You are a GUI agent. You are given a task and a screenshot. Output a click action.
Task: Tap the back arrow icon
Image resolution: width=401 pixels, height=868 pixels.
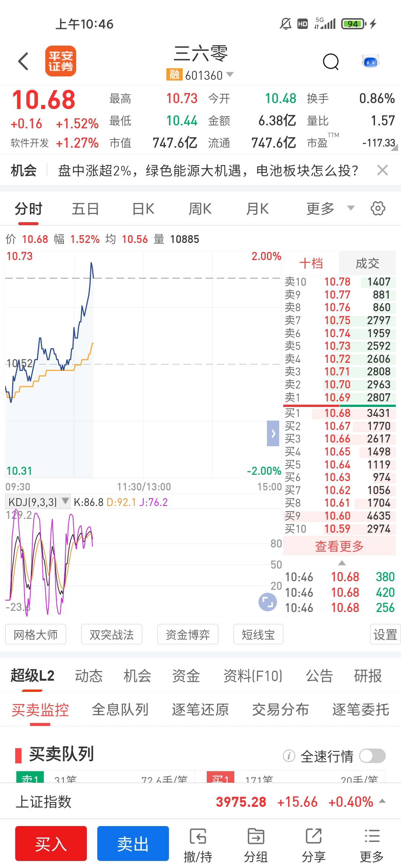click(x=23, y=61)
